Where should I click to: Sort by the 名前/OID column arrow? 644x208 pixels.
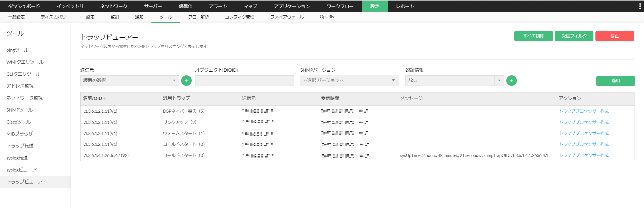105,98
